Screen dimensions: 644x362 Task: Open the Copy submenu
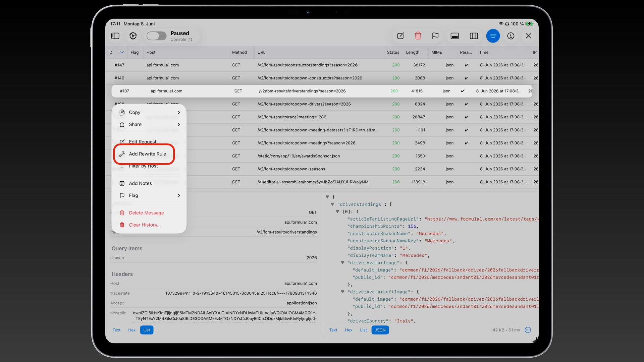[x=150, y=112]
